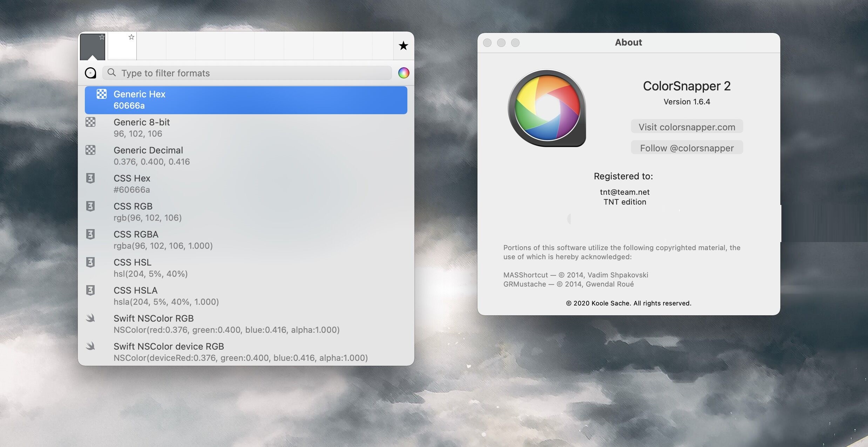This screenshot has width=868, height=447.
Task: Open the color wheel picker
Action: 404,73
